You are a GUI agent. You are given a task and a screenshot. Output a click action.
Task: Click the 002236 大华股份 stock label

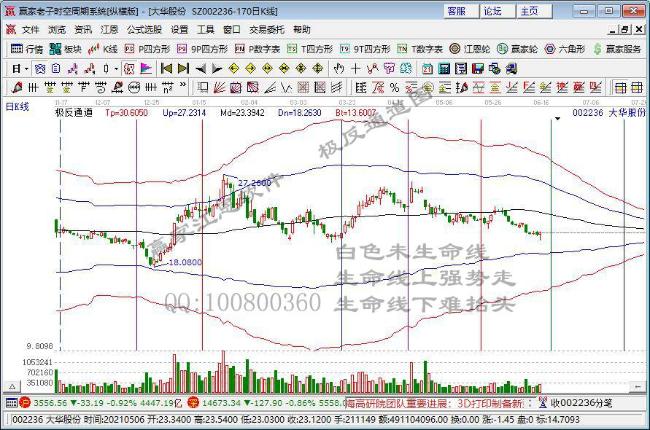[x=609, y=112]
